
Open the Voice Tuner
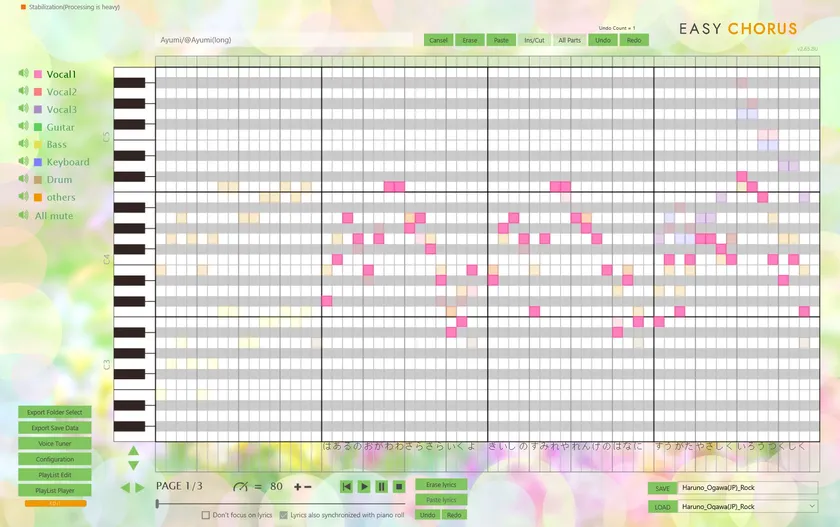54,443
